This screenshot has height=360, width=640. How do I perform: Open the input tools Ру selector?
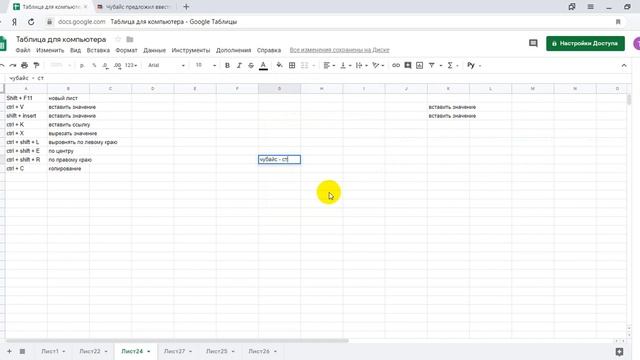point(473,65)
